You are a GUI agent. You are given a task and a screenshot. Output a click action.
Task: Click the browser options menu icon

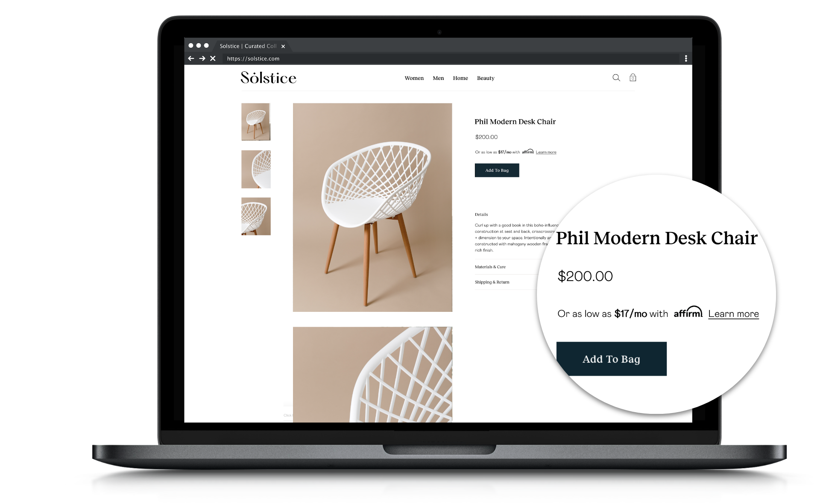pyautogui.click(x=686, y=58)
